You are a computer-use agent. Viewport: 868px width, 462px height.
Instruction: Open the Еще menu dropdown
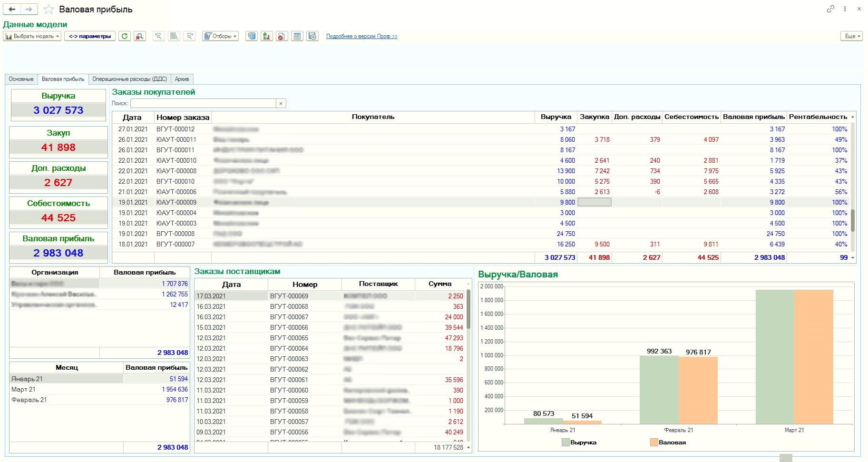click(851, 36)
